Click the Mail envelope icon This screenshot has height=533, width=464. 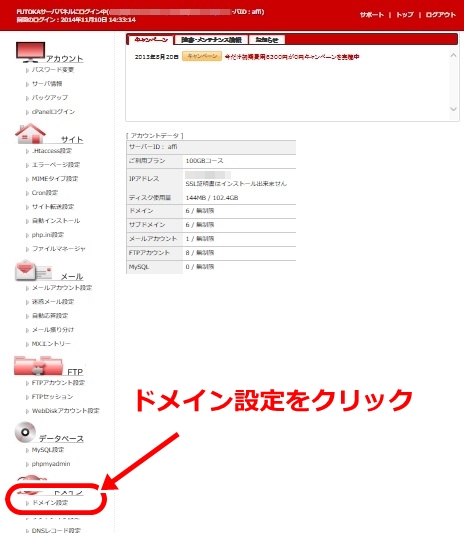click(33, 271)
